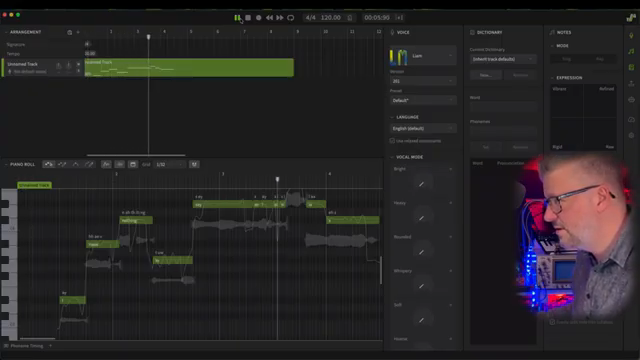This screenshot has height=360, width=640.
Task: Toggle the third piano roll view button
Action: pos(133,164)
